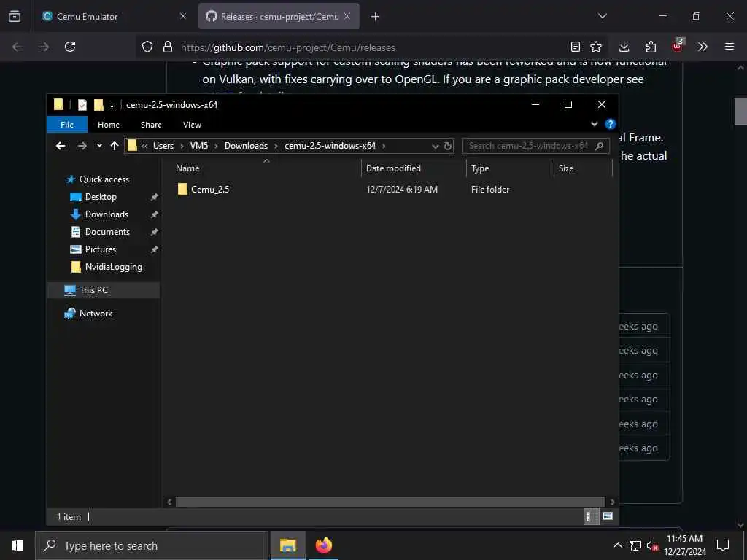Switch to Cemu Emulator browser tab
Image resolution: width=747 pixels, height=560 pixels.
112,17
